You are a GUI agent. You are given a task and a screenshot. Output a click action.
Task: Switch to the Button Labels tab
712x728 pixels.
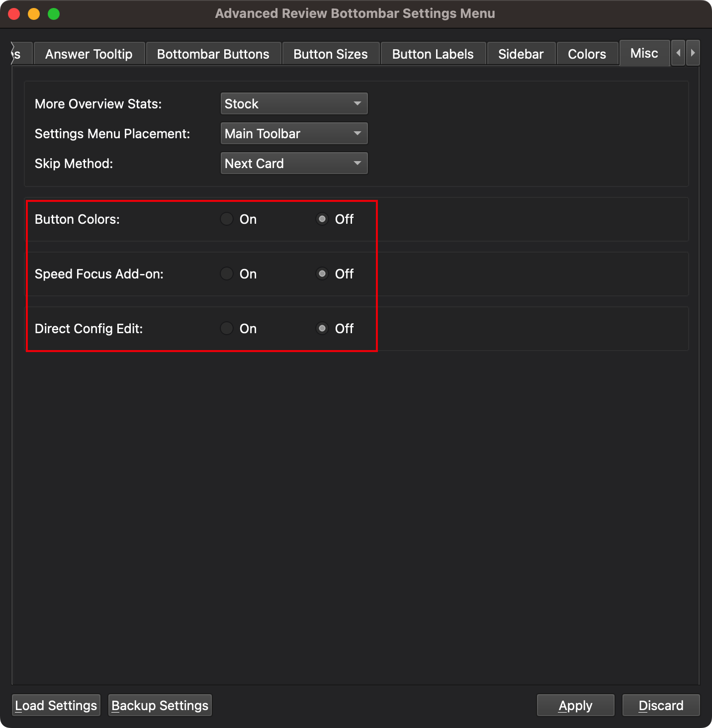(x=433, y=54)
